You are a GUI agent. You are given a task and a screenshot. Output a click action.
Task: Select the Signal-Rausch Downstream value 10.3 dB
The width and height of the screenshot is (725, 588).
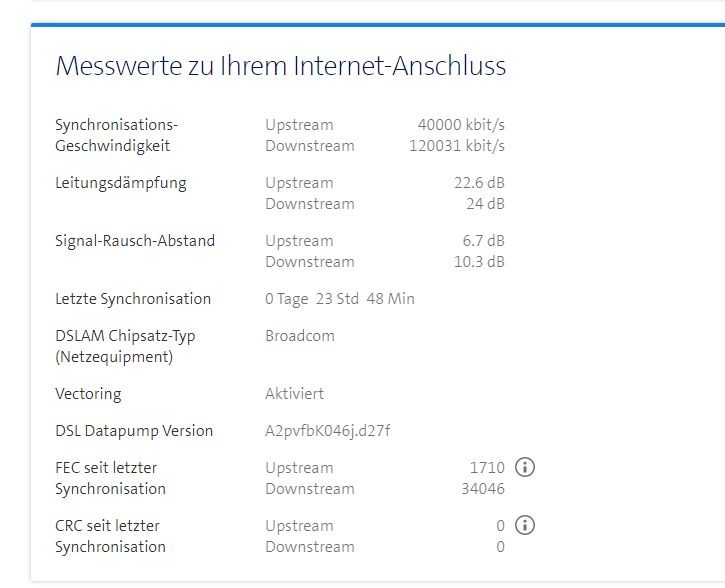tap(479, 262)
